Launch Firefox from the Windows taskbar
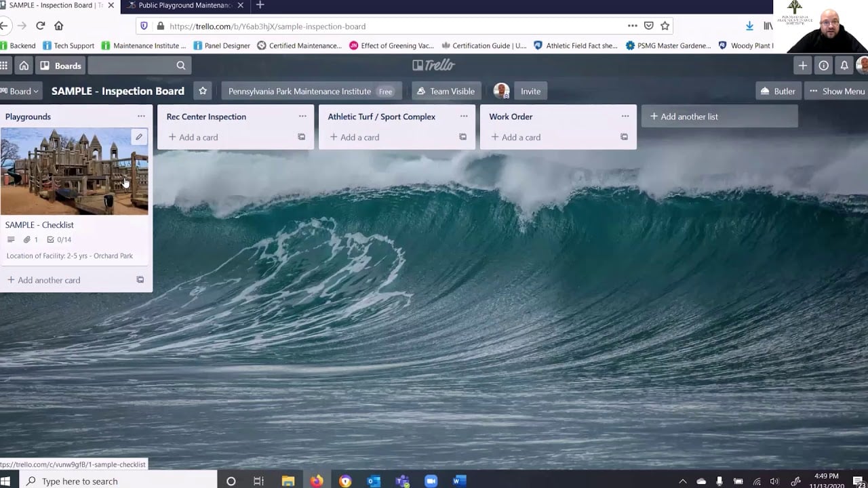 coord(317,481)
